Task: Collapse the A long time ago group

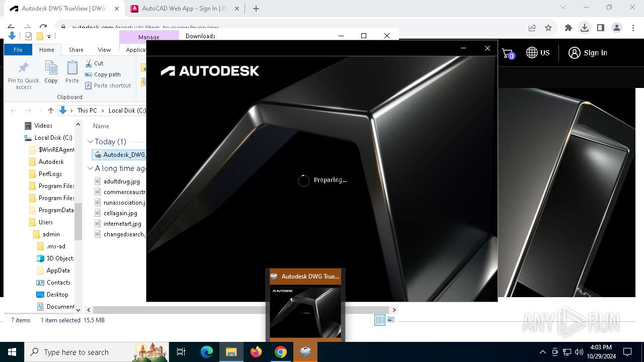Action: click(90, 168)
